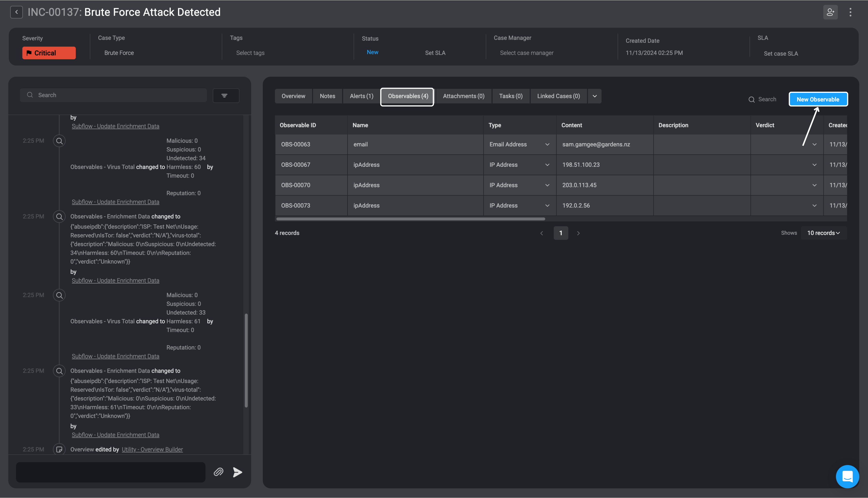
Task: Switch to the Tasks (0) tab
Action: (511, 96)
